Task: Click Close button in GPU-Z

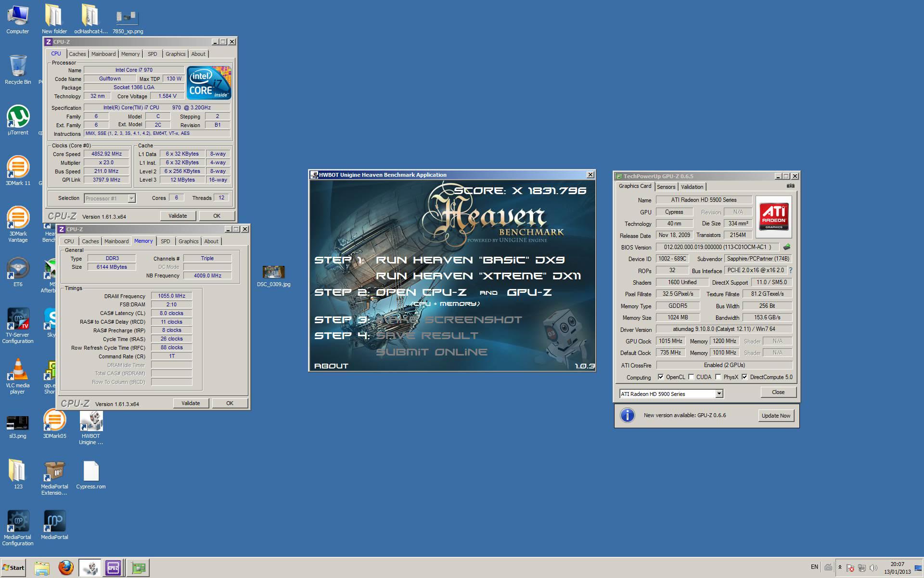Action: click(778, 392)
